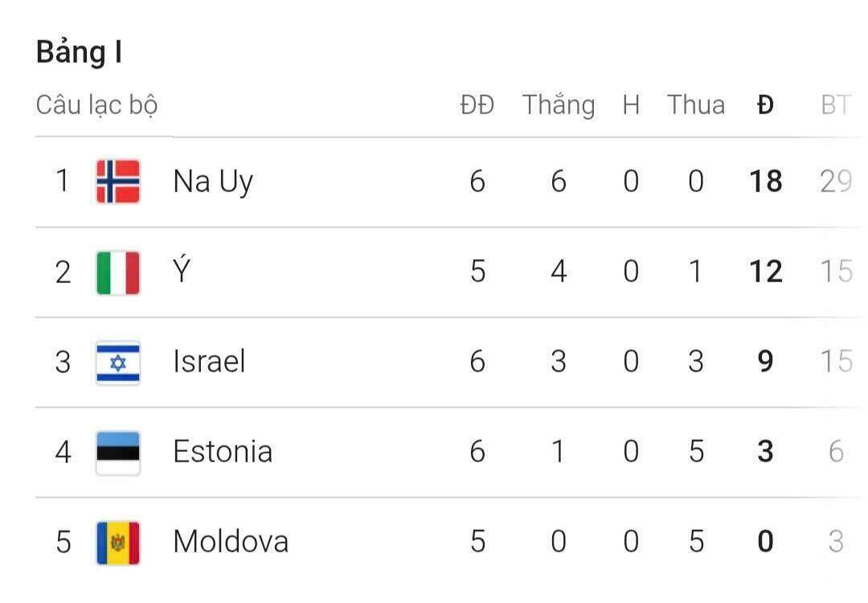Open the Ý team link

182,272
